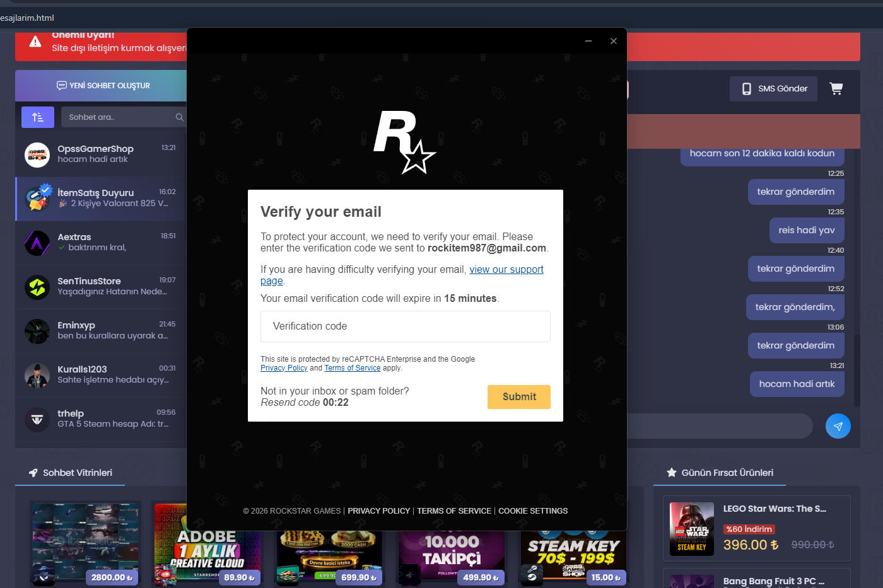Click the sort order icon button
Image resolution: width=883 pixels, height=588 pixels.
coord(38,117)
